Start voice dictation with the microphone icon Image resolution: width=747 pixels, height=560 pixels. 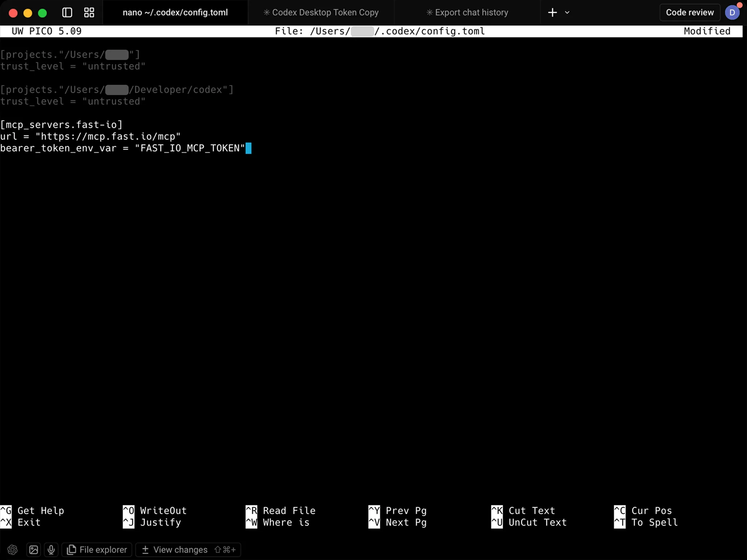[51, 549]
